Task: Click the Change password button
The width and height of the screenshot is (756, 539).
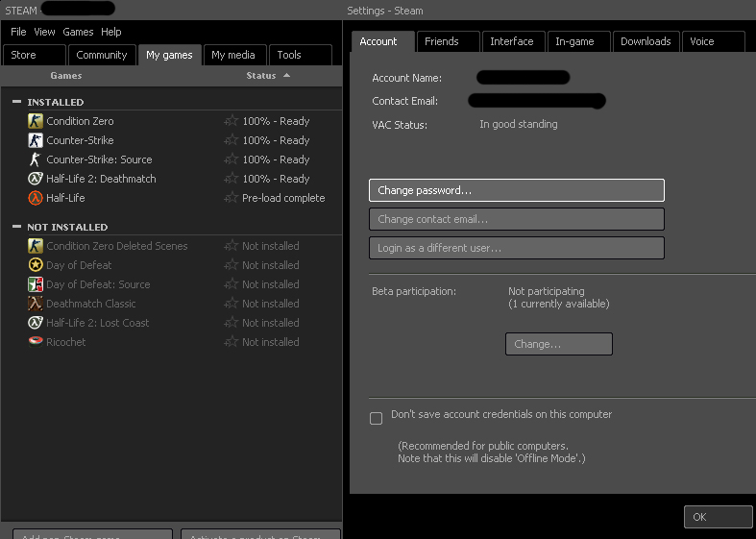Action: click(517, 190)
